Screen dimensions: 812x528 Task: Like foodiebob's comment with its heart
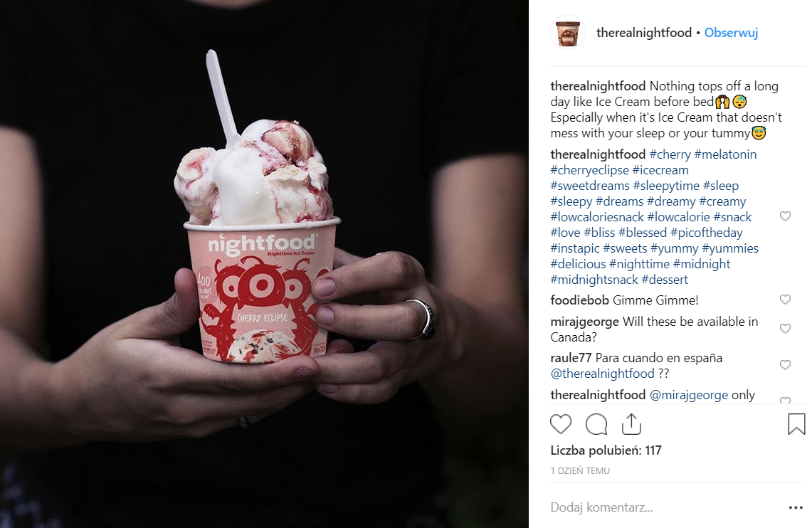pyautogui.click(x=785, y=299)
